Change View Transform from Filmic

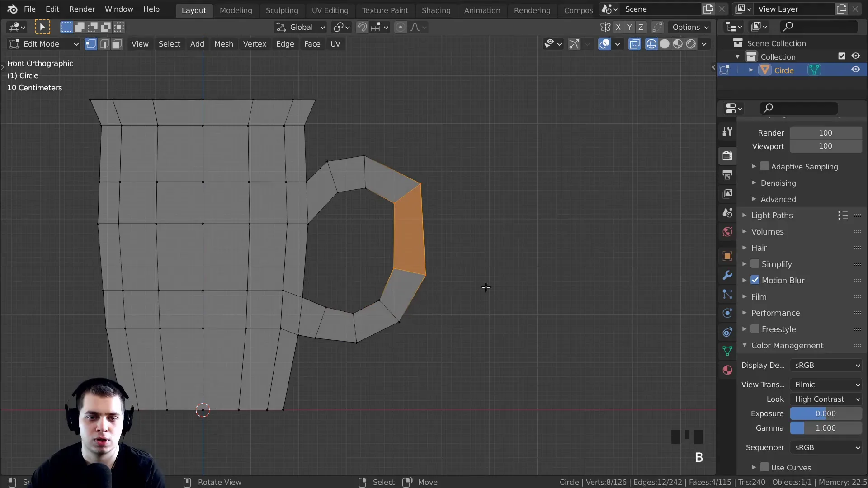coord(826,384)
